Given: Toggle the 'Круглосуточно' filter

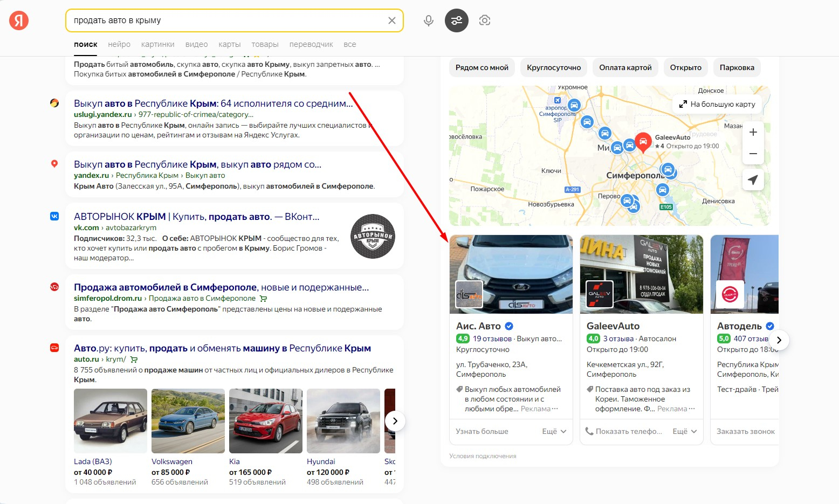Looking at the screenshot, I should tap(554, 67).
